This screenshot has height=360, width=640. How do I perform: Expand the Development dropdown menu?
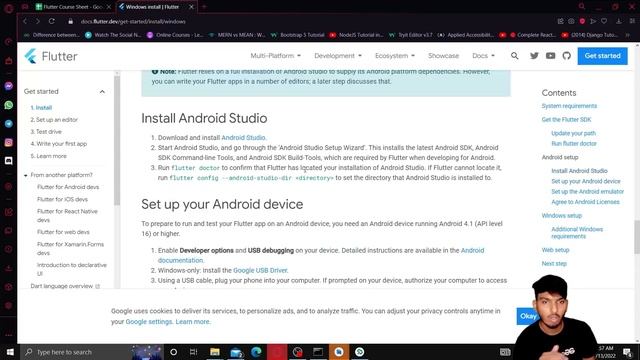(338, 56)
